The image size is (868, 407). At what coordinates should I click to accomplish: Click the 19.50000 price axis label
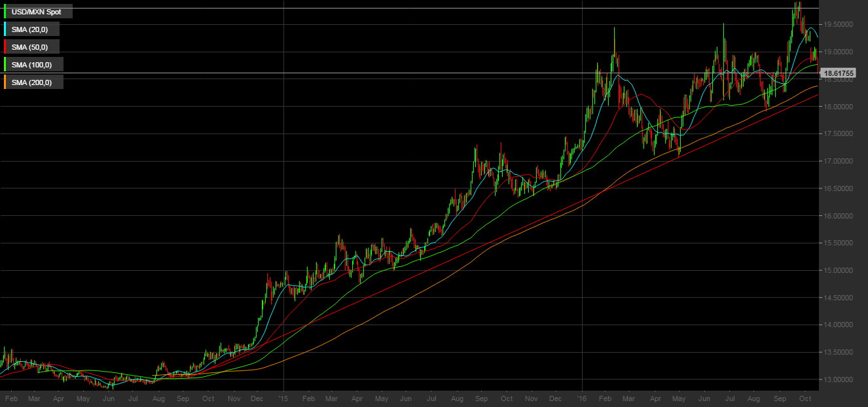[838, 24]
